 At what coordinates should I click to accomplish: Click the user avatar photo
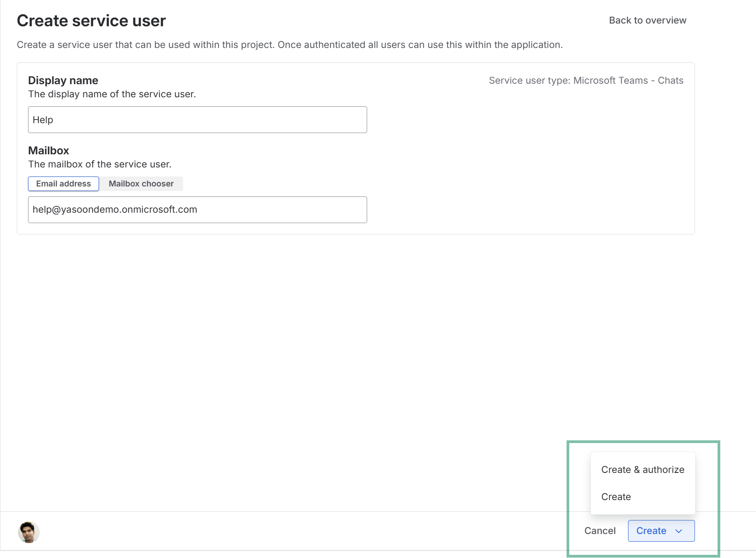[28, 532]
